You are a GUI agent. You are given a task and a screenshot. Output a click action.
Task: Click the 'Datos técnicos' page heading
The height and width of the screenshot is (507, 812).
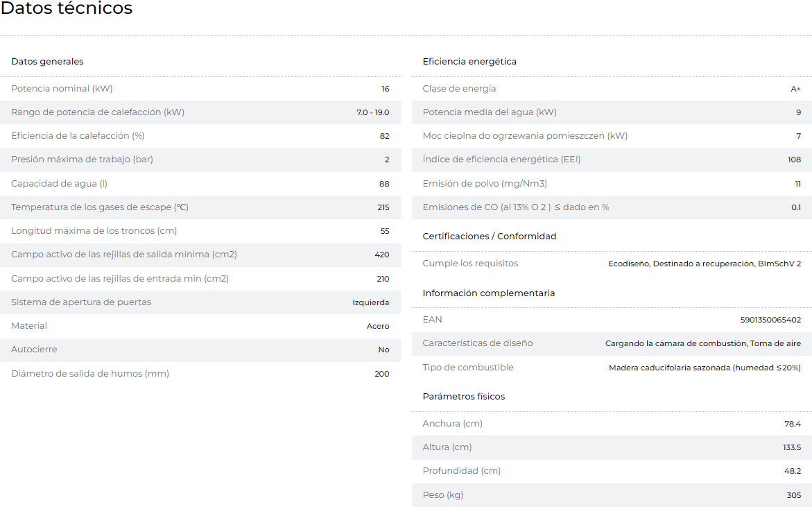click(67, 9)
